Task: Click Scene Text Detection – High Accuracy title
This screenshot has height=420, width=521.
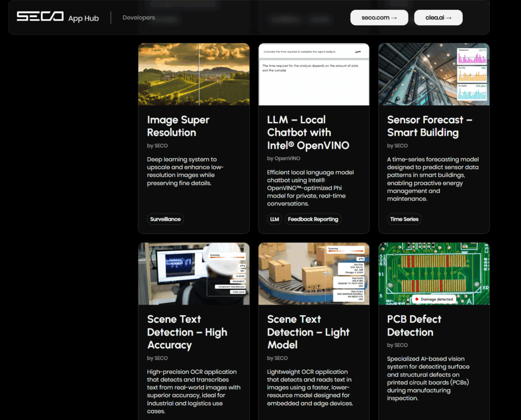Action: pyautogui.click(x=187, y=332)
